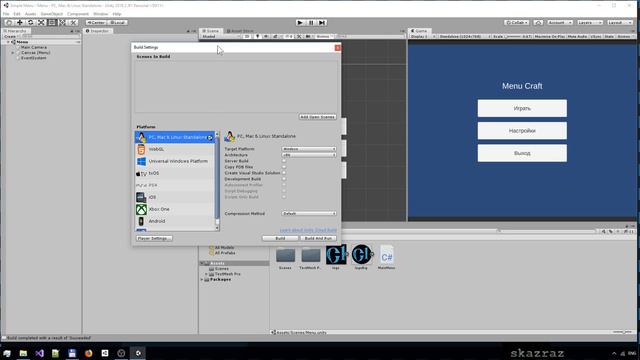
Task: Open the Shaded draw mode dropdown
Action: [x=220, y=37]
